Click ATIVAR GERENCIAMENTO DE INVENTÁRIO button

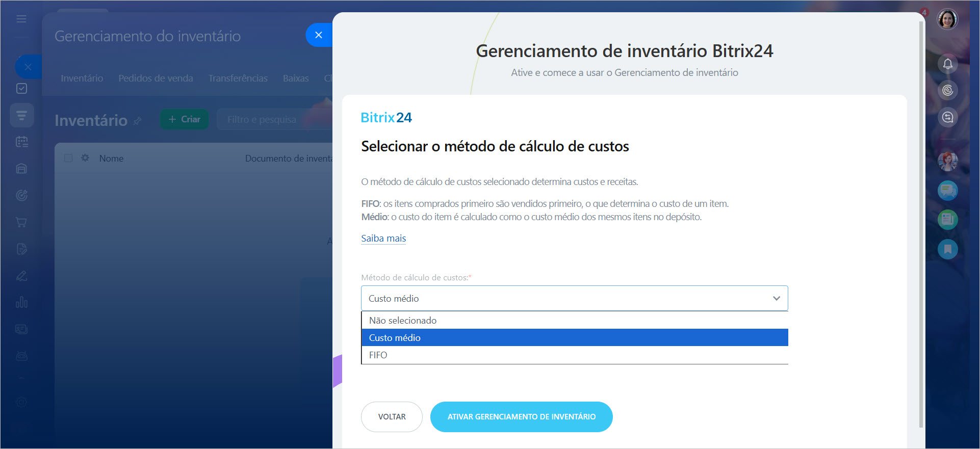coord(521,417)
